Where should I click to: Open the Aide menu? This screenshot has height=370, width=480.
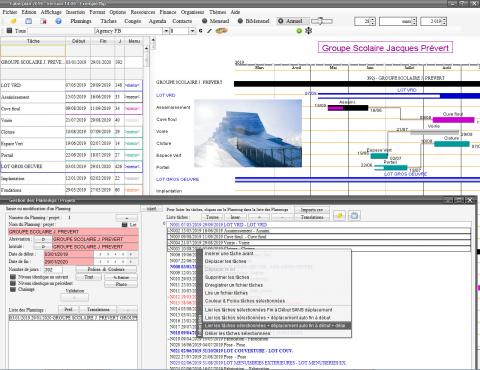(235, 12)
